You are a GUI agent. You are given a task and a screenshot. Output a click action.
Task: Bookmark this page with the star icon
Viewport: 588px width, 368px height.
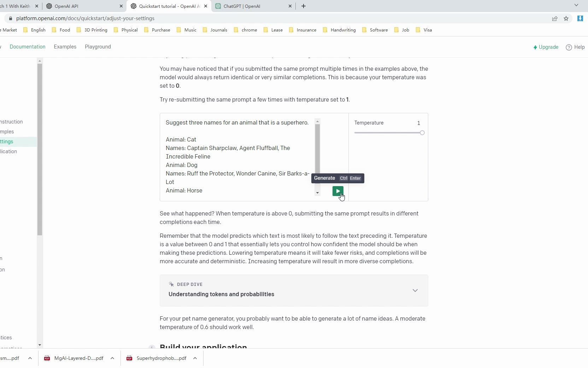[566, 18]
